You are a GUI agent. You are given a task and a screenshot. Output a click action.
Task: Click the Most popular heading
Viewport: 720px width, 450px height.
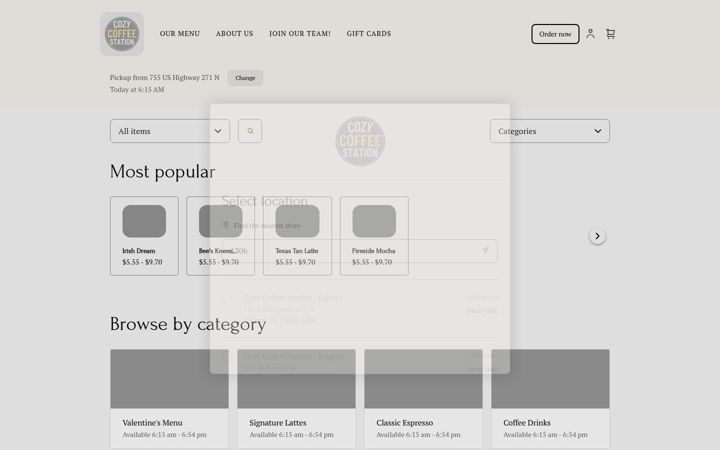pyautogui.click(x=162, y=172)
